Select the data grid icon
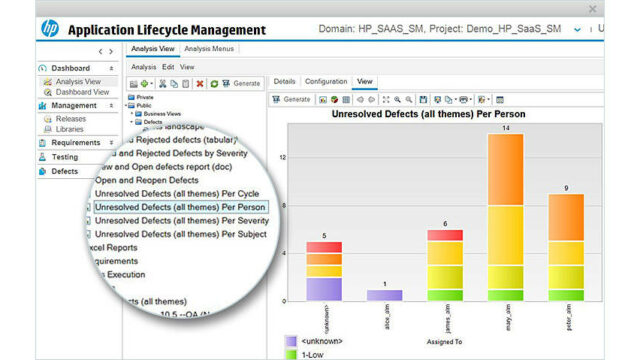The image size is (640, 360). (346, 99)
